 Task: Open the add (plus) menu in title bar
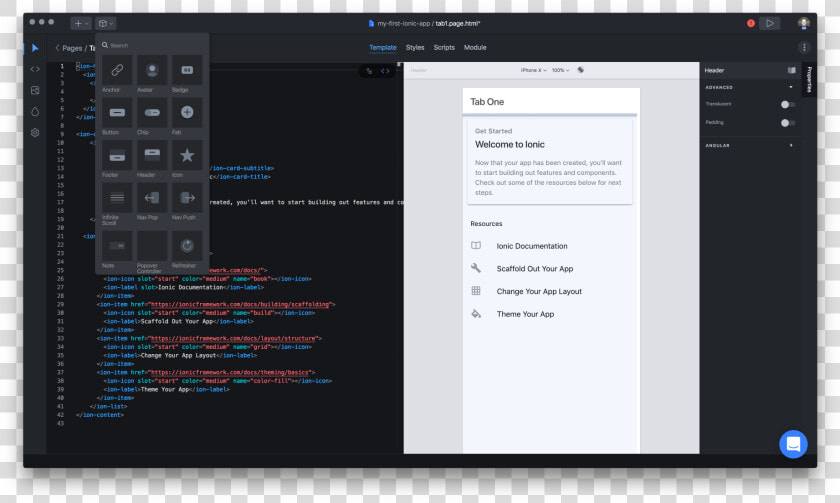coord(81,24)
